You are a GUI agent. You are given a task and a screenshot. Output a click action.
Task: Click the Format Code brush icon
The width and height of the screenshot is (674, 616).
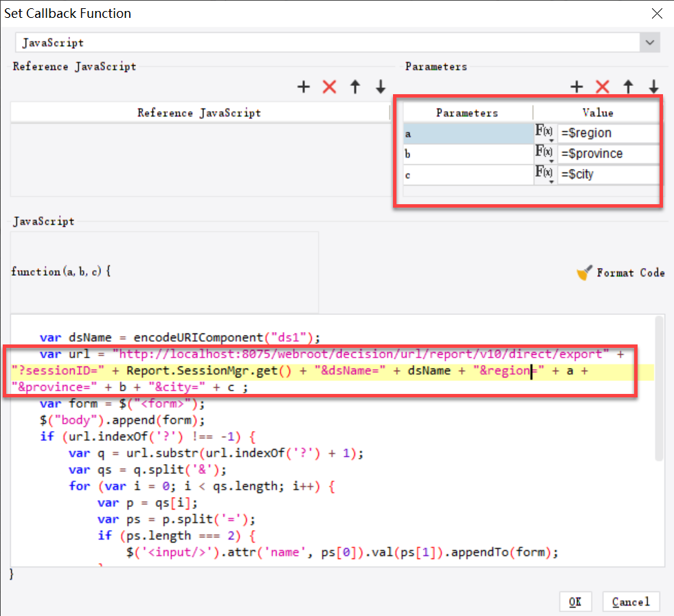[x=584, y=272]
